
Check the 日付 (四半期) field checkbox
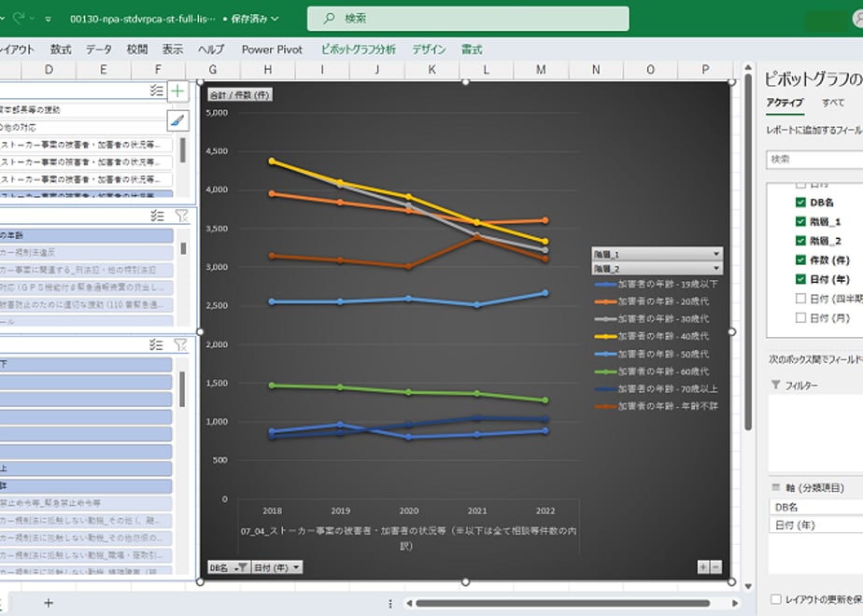point(800,299)
